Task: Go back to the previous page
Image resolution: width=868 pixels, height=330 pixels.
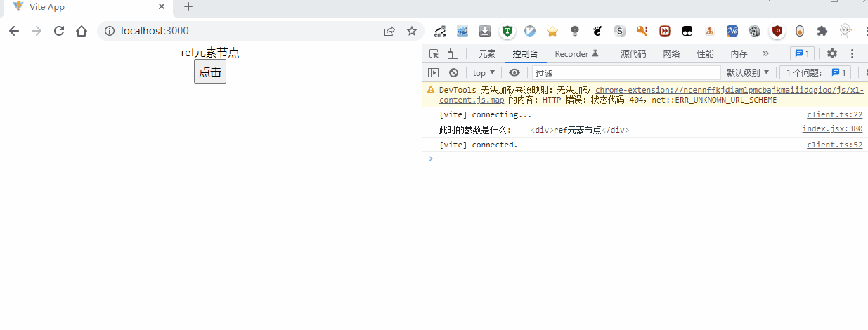Action: pos(14,31)
